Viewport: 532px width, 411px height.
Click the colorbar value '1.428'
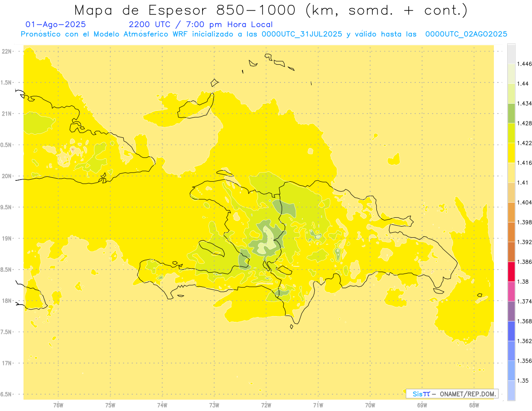click(525, 123)
